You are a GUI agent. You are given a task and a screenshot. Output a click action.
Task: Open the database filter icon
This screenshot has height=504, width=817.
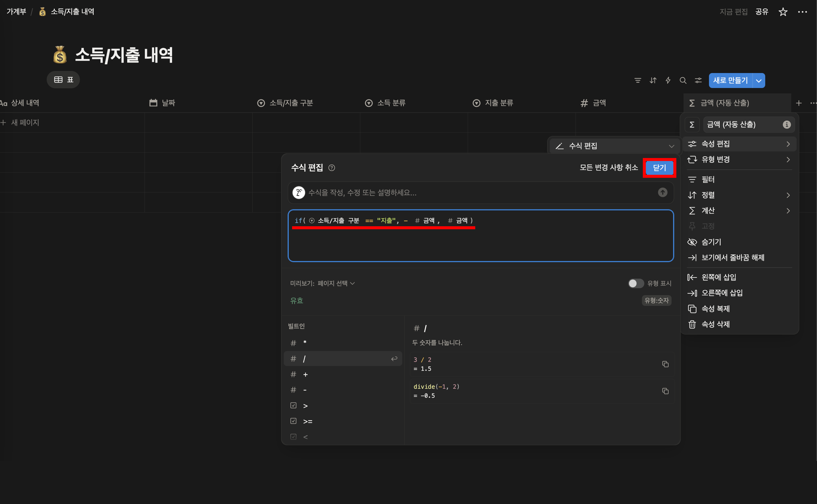pyautogui.click(x=637, y=80)
